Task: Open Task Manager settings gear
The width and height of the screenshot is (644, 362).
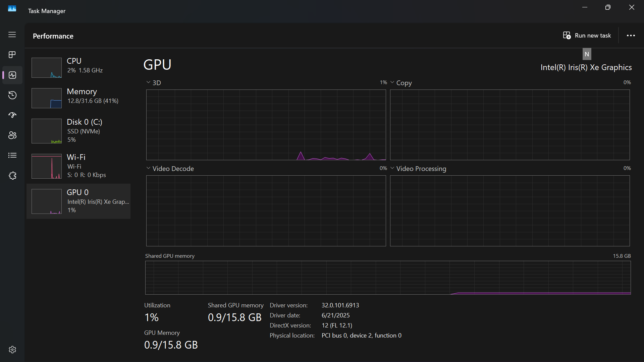Action: 12,350
